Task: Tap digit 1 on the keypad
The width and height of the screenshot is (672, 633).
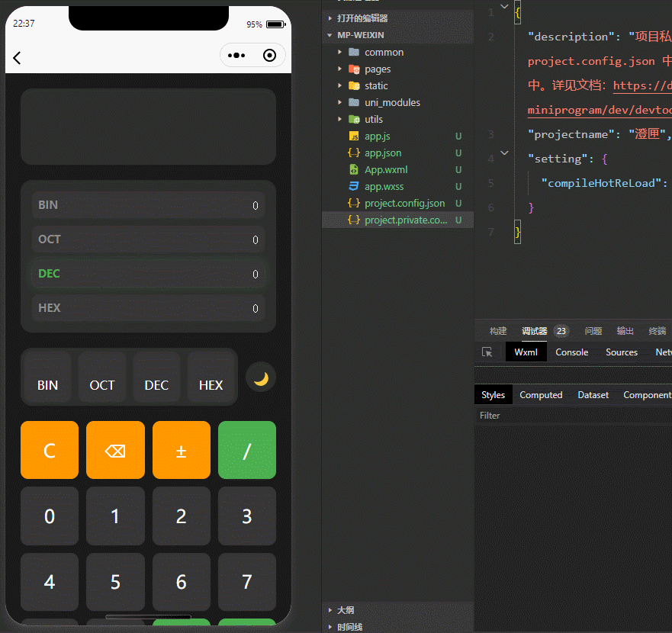Action: (x=115, y=516)
